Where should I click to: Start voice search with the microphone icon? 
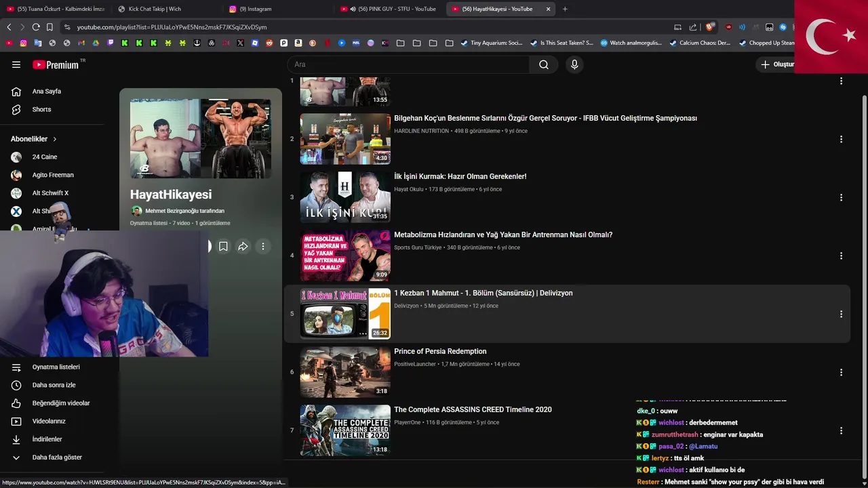tap(574, 64)
